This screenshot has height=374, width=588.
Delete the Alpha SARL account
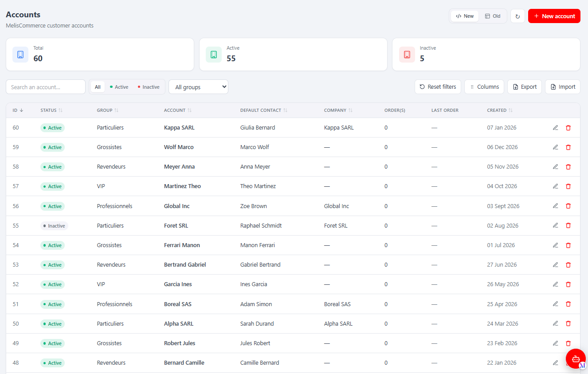(568, 323)
